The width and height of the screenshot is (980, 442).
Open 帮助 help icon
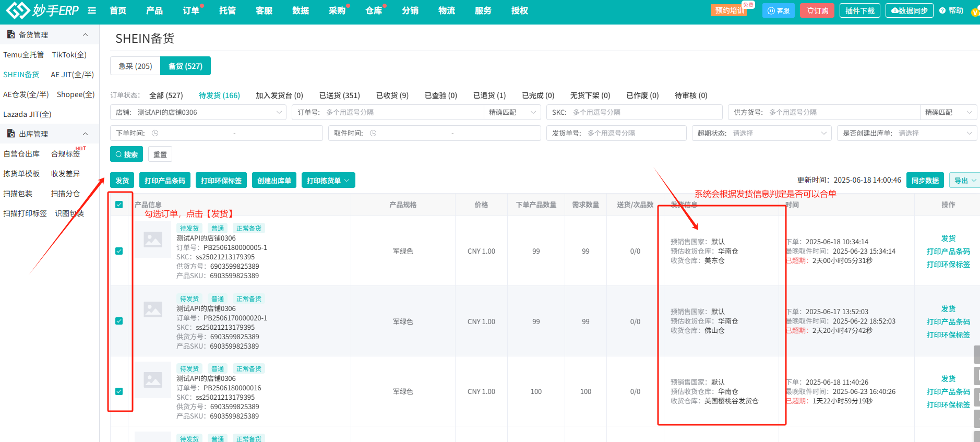coord(942,10)
